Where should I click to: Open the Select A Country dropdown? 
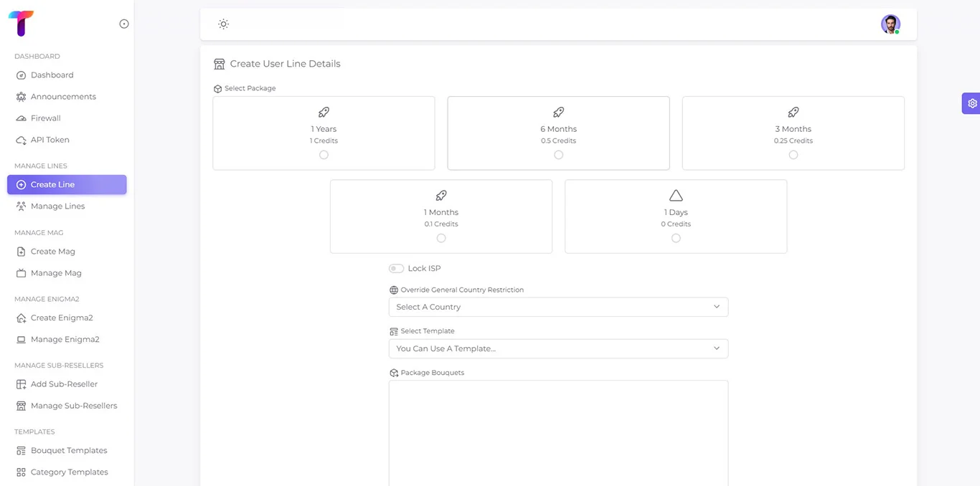(558, 307)
